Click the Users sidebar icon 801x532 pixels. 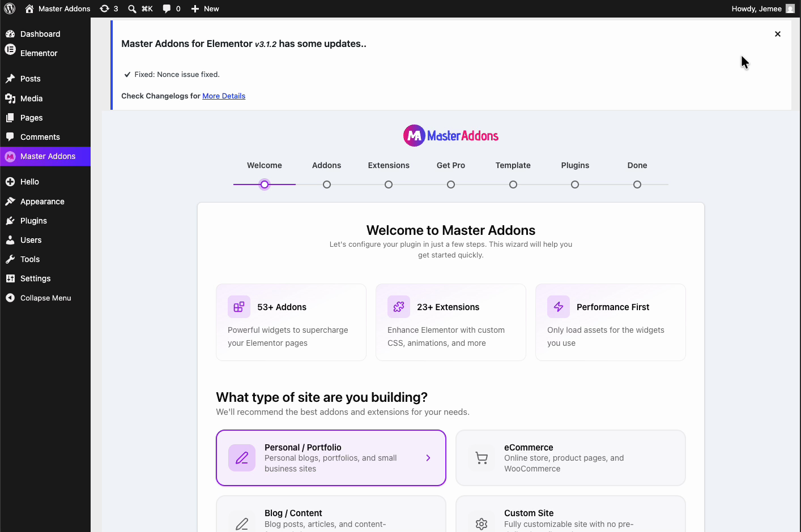click(x=10, y=240)
